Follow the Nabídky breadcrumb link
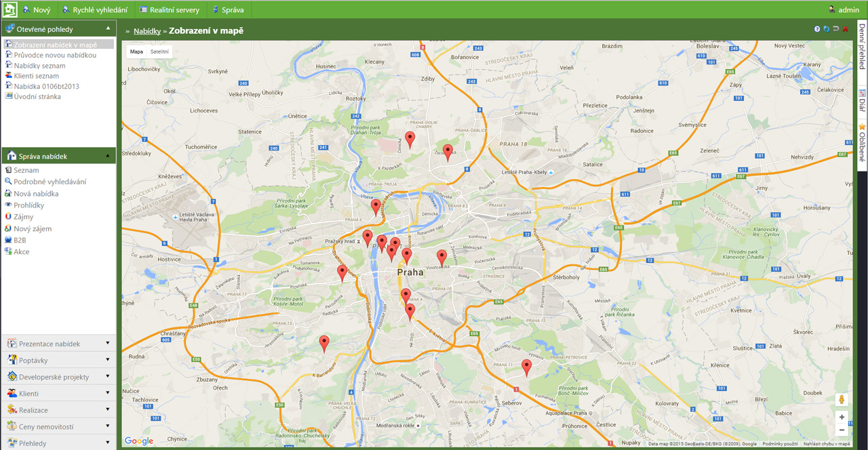This screenshot has height=450, width=868. (147, 30)
